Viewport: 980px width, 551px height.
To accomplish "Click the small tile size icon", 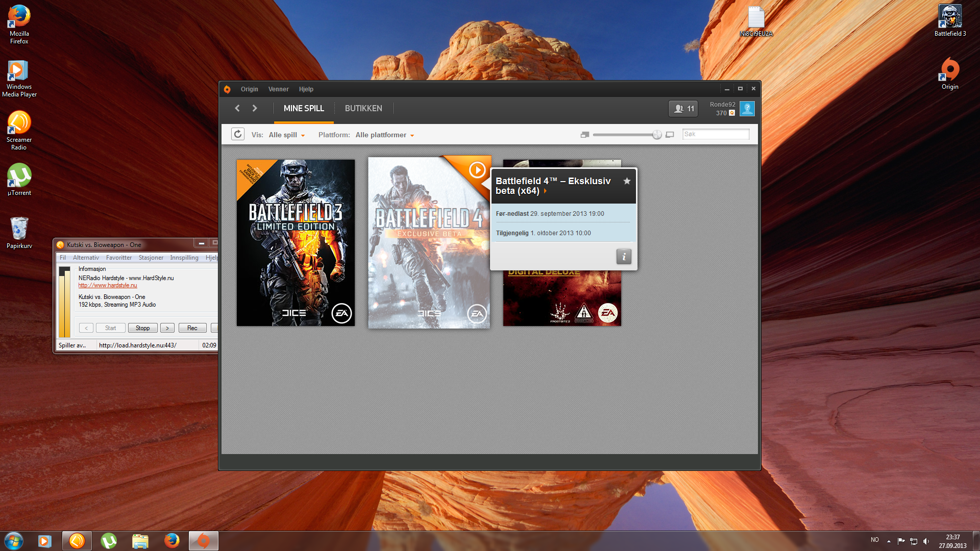I will pos(585,135).
